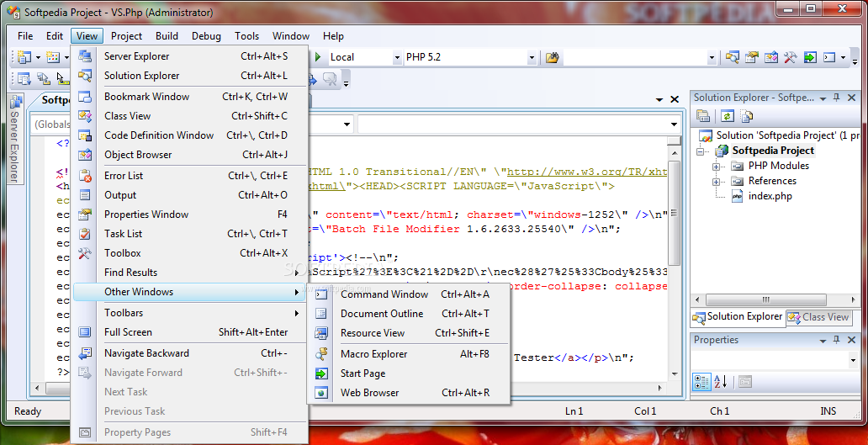Open the members dropdown above code editor

click(675, 124)
